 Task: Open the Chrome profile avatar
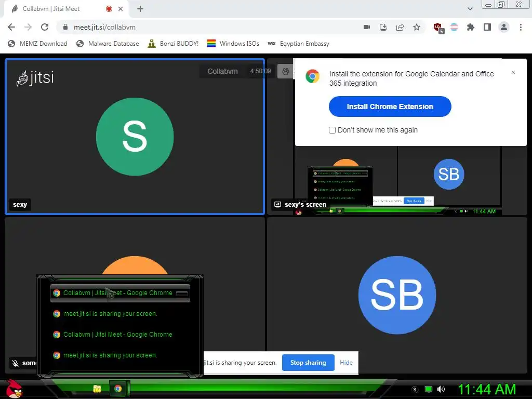click(x=504, y=27)
